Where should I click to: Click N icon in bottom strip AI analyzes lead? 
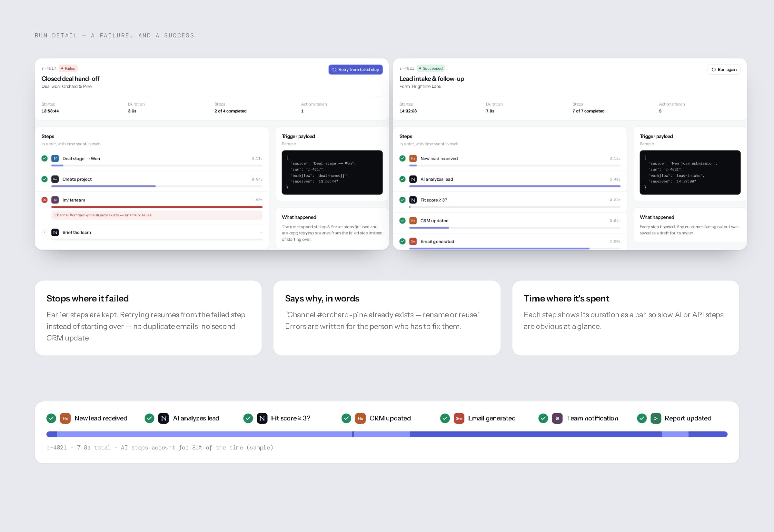[164, 418]
